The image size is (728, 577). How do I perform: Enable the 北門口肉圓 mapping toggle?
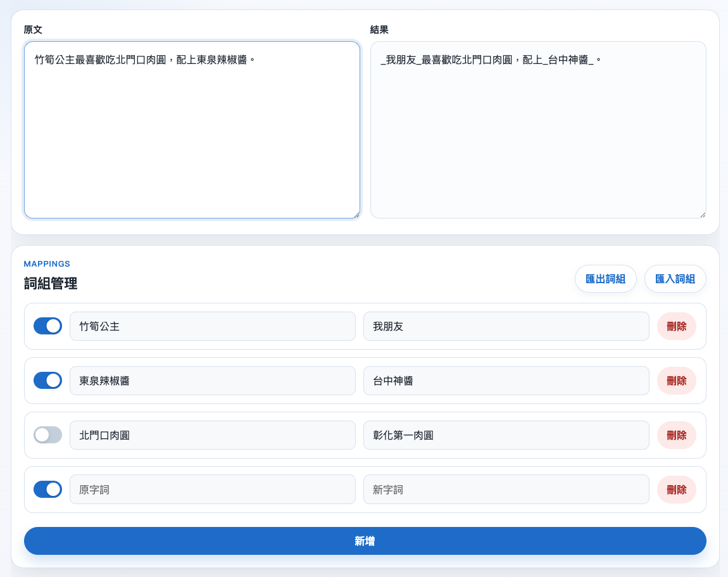pos(47,435)
